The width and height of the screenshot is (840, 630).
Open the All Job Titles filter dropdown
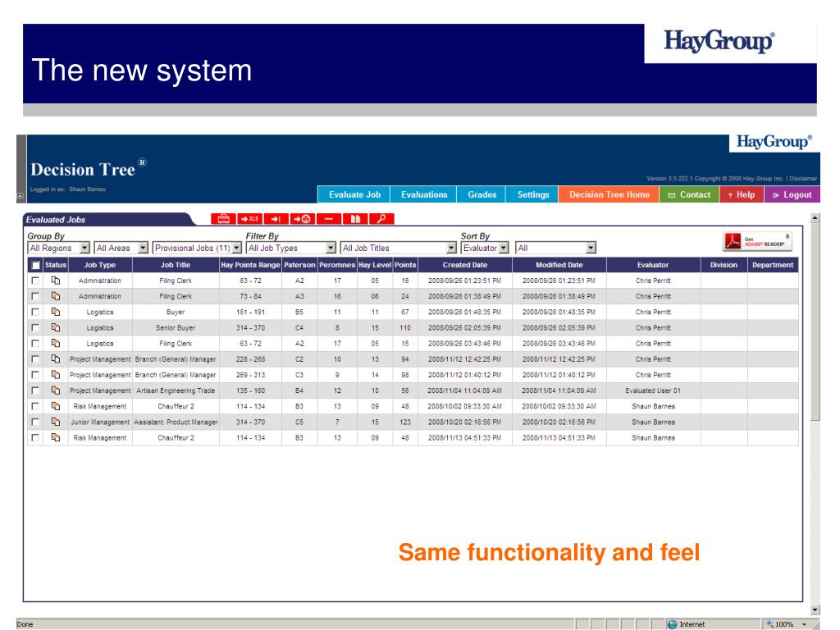[x=399, y=248]
